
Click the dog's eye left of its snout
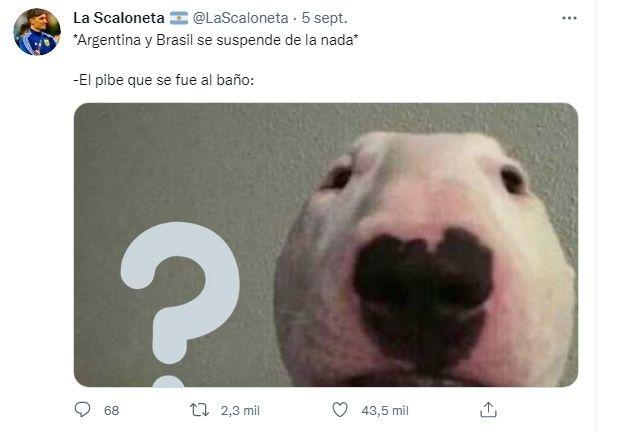(x=337, y=177)
